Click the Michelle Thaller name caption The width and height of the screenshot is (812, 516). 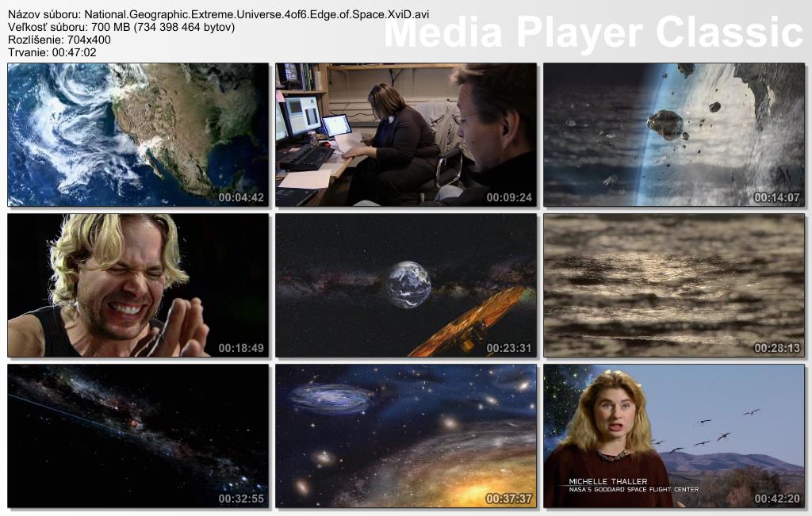tap(608, 481)
